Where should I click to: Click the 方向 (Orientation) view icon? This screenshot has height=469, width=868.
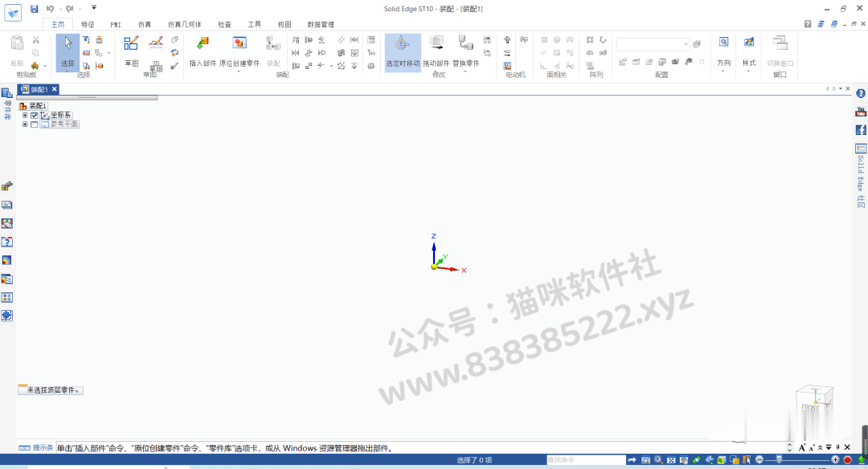click(x=723, y=43)
